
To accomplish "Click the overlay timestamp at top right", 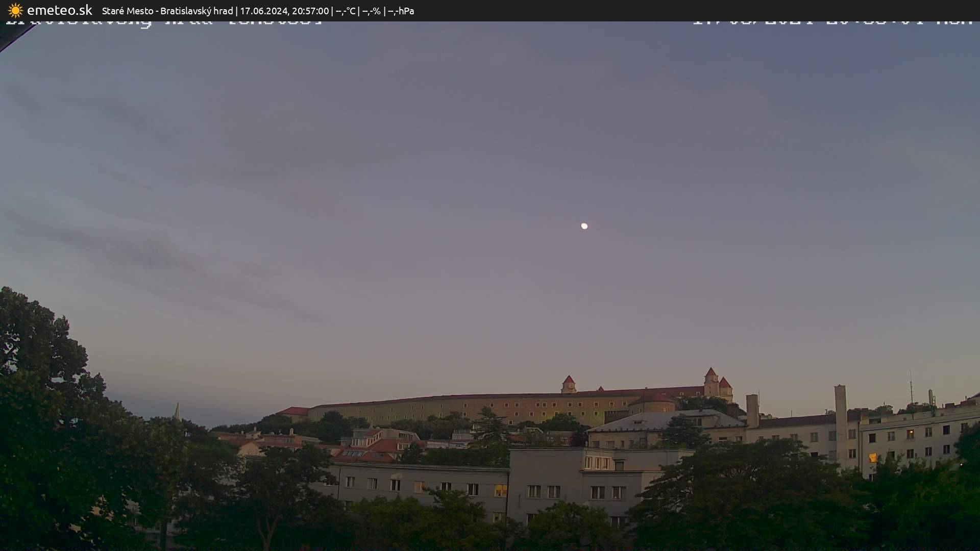I will tap(832, 21).
